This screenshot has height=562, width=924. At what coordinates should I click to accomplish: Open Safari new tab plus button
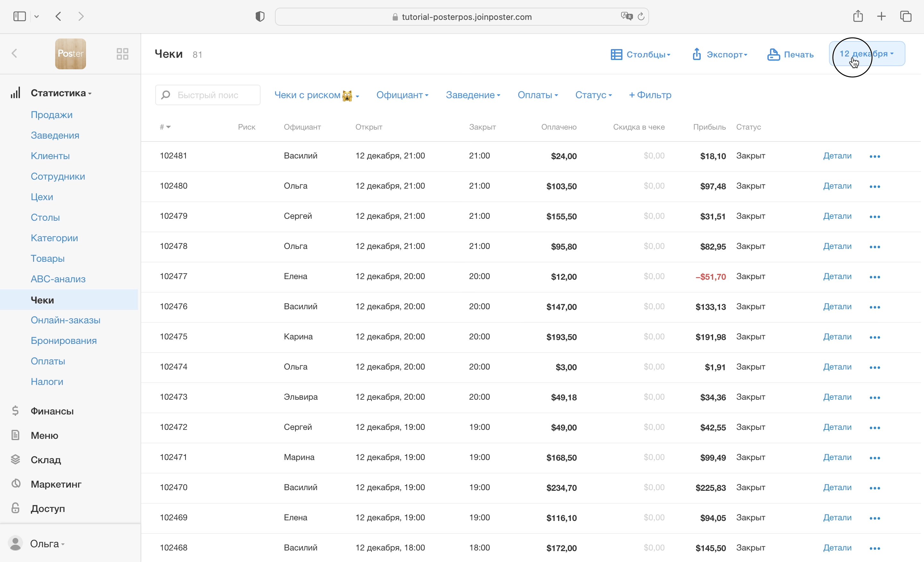[x=881, y=16]
